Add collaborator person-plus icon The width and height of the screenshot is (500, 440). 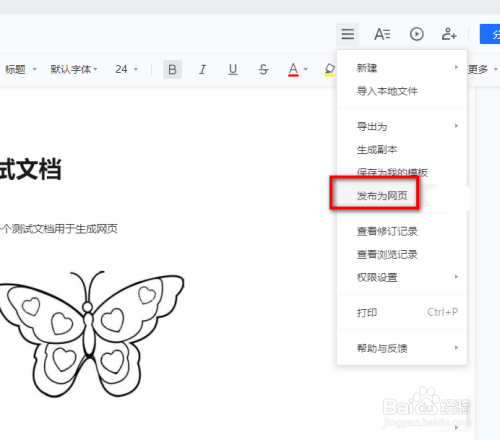[x=449, y=34]
